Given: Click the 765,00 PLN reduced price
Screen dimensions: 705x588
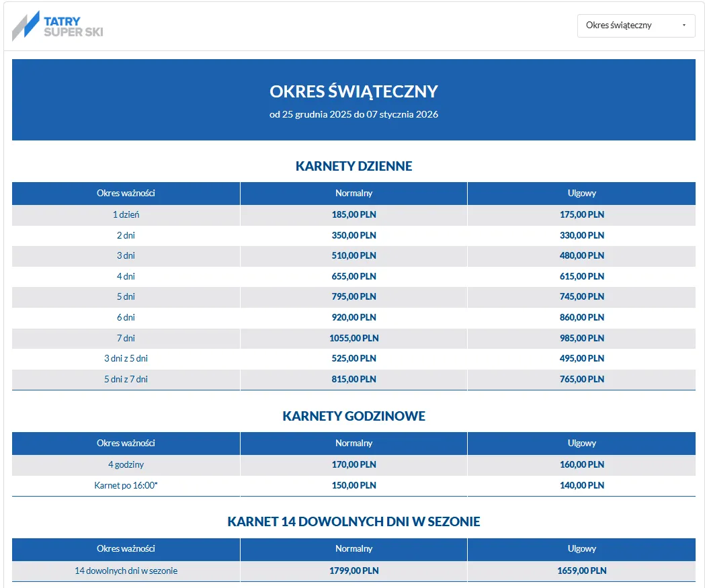Looking at the screenshot, I should pyautogui.click(x=581, y=379).
